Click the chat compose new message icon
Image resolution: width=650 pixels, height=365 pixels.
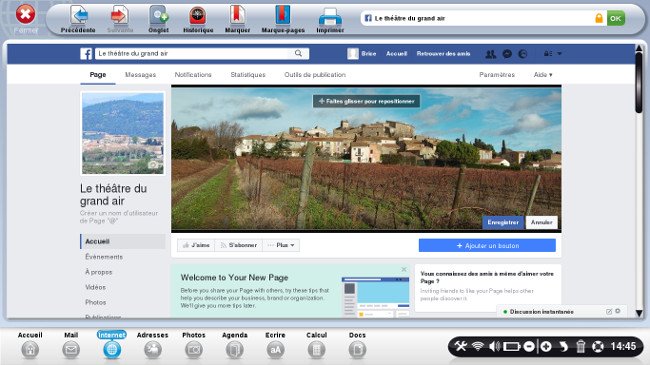(x=609, y=311)
